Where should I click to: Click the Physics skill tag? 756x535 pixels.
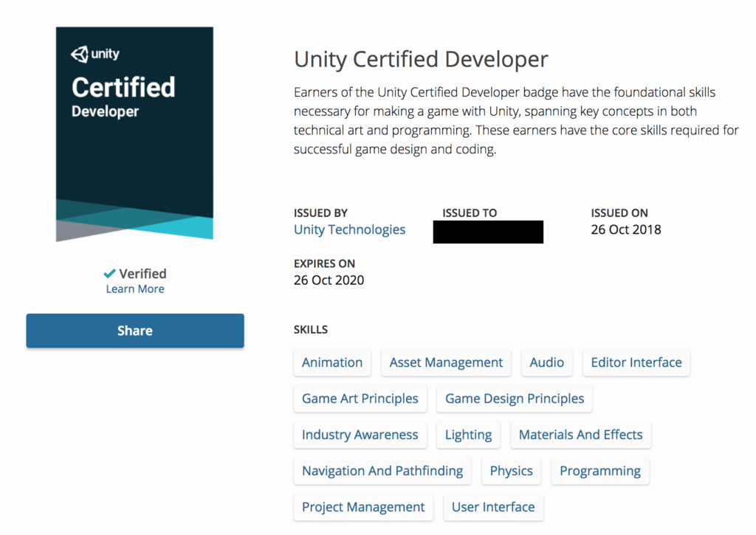tap(511, 471)
